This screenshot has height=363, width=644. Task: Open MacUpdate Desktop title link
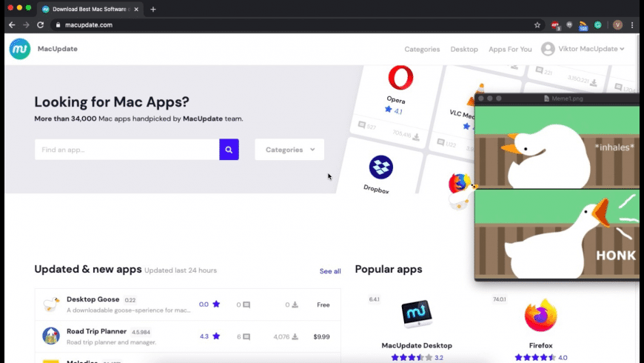point(417,346)
